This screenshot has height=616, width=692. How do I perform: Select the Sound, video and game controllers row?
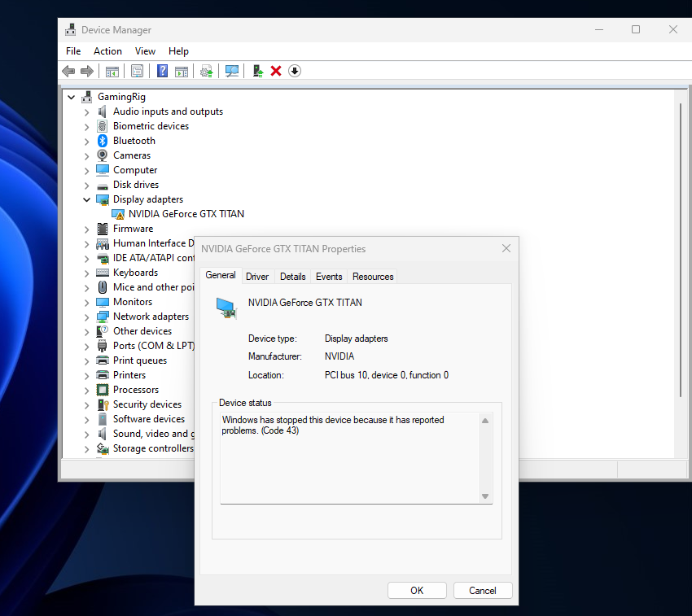(154, 434)
